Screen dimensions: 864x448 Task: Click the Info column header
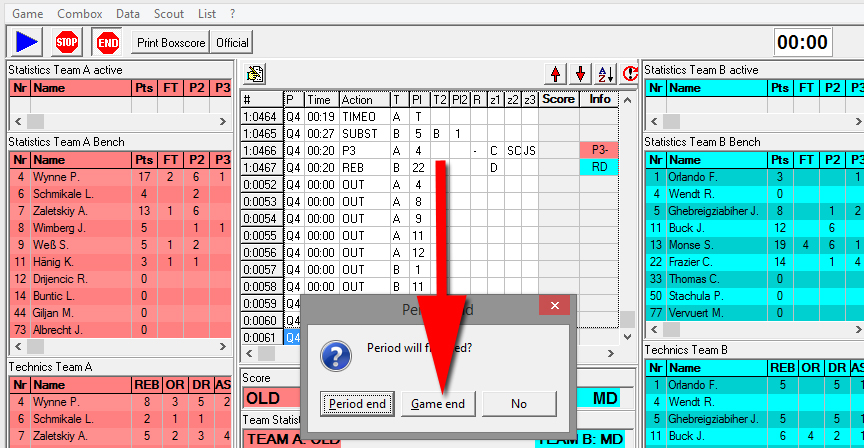(599, 99)
